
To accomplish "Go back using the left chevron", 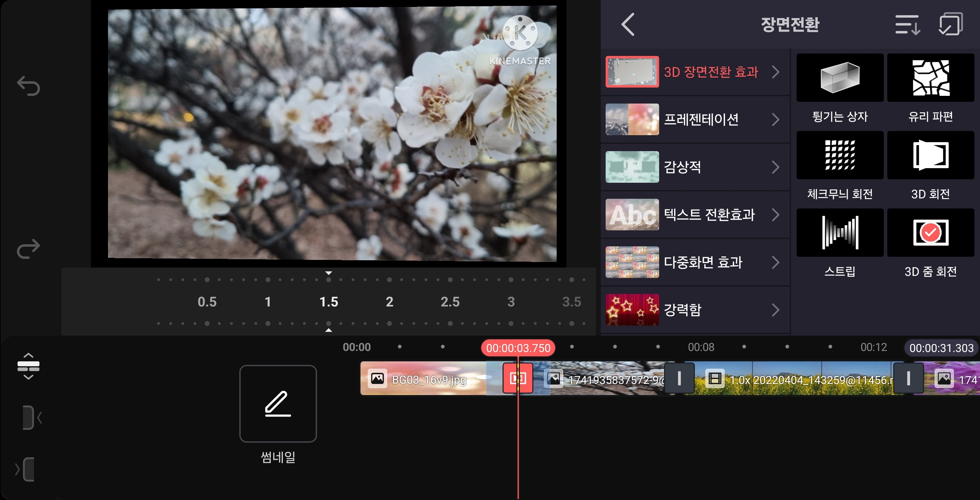I will [628, 24].
